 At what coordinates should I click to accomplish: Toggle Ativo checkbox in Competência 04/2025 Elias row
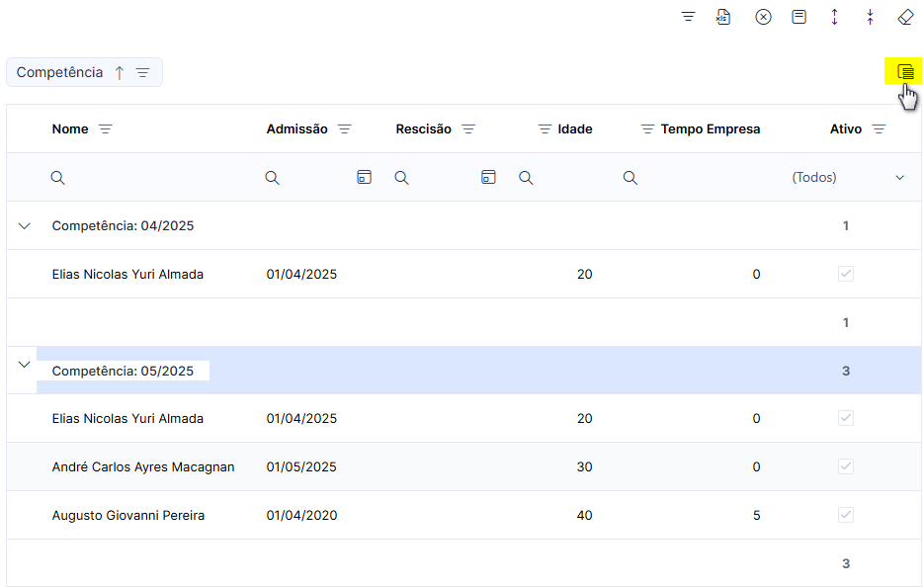(846, 274)
